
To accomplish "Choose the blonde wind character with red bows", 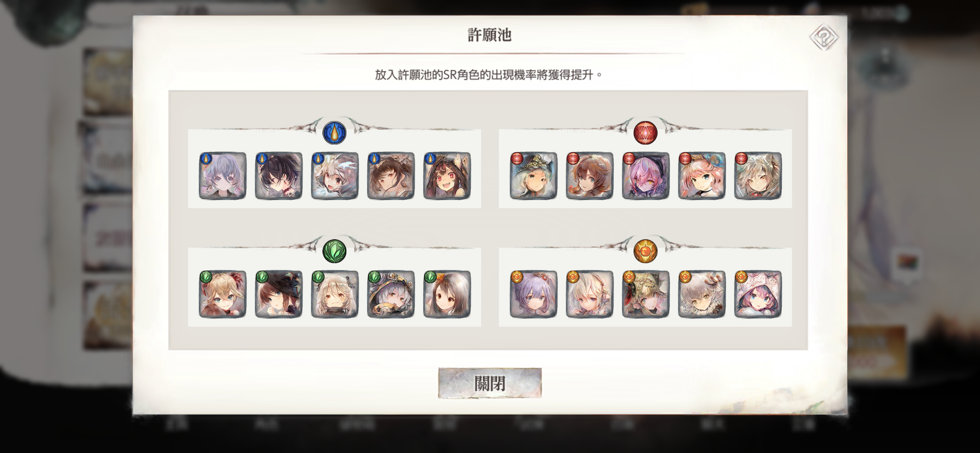I will pos(223,294).
